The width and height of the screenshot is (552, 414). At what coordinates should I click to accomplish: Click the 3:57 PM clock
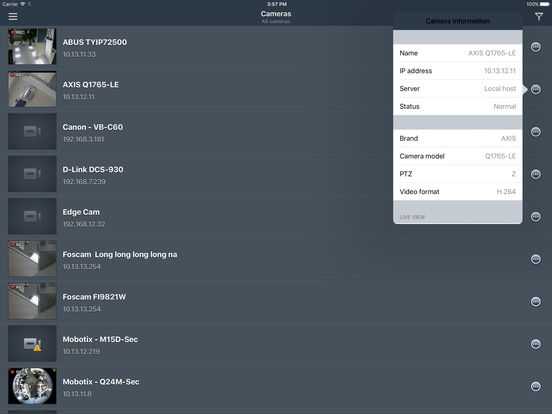(x=277, y=4)
